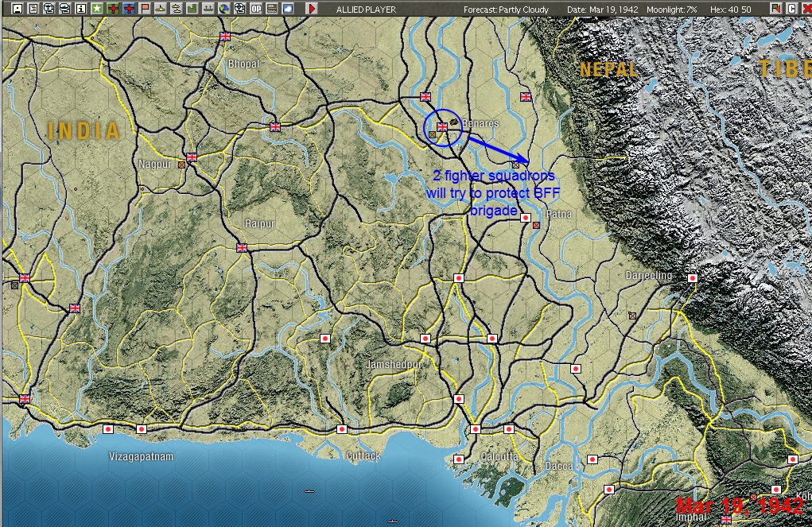Click the 'ALLIED PLAYER' label
The width and height of the screenshot is (812, 527).
click(x=366, y=10)
